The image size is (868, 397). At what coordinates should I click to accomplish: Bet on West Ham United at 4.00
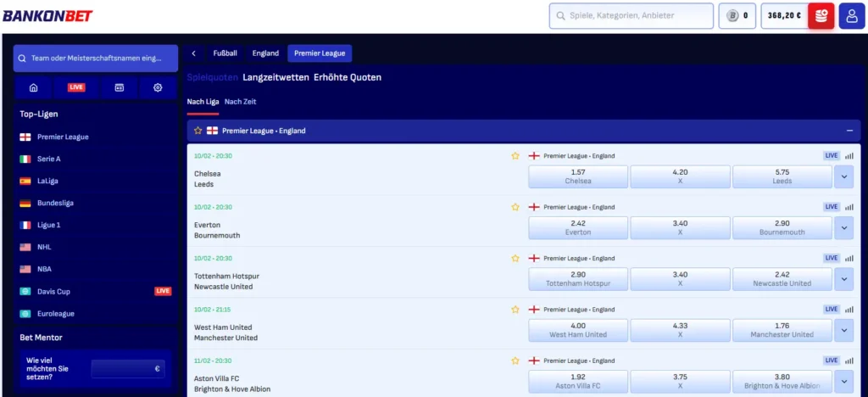578,330
